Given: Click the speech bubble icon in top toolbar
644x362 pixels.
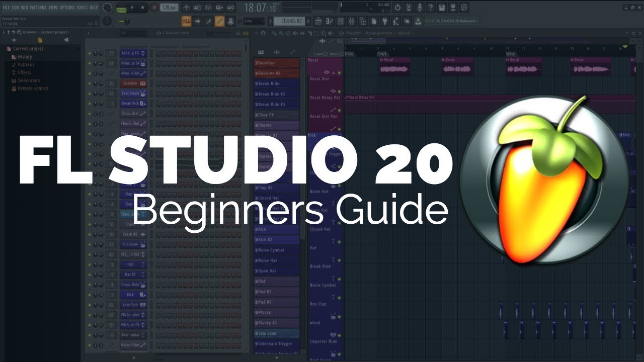Looking at the screenshot, I should tap(464, 8).
